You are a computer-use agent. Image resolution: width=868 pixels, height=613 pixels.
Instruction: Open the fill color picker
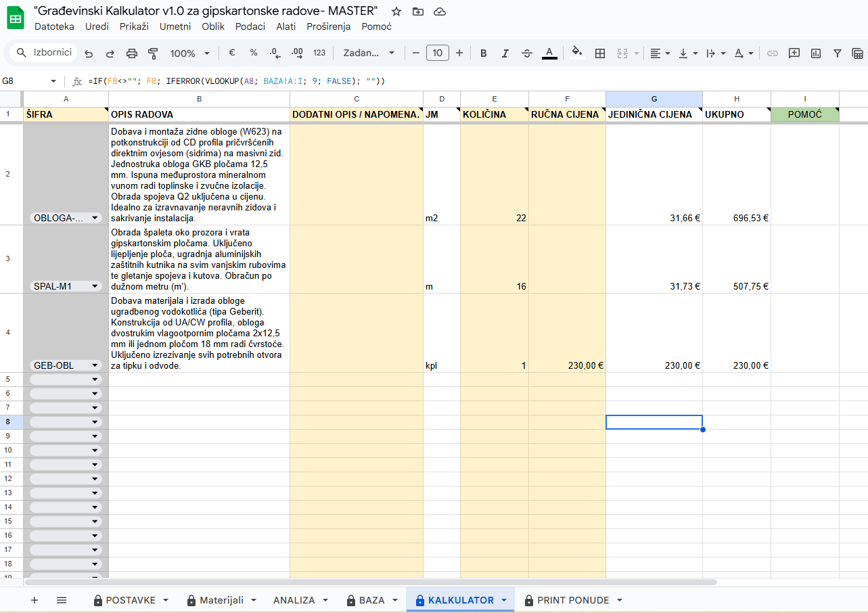tap(576, 53)
